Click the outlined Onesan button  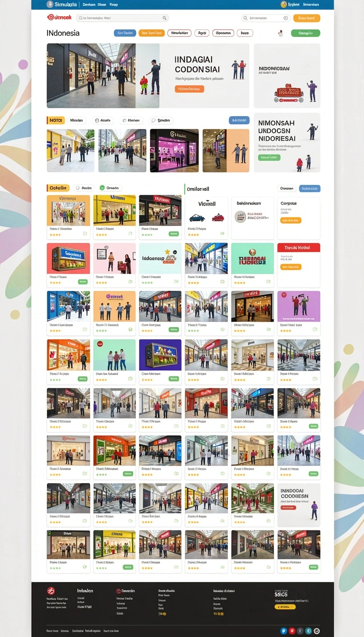coord(286,188)
